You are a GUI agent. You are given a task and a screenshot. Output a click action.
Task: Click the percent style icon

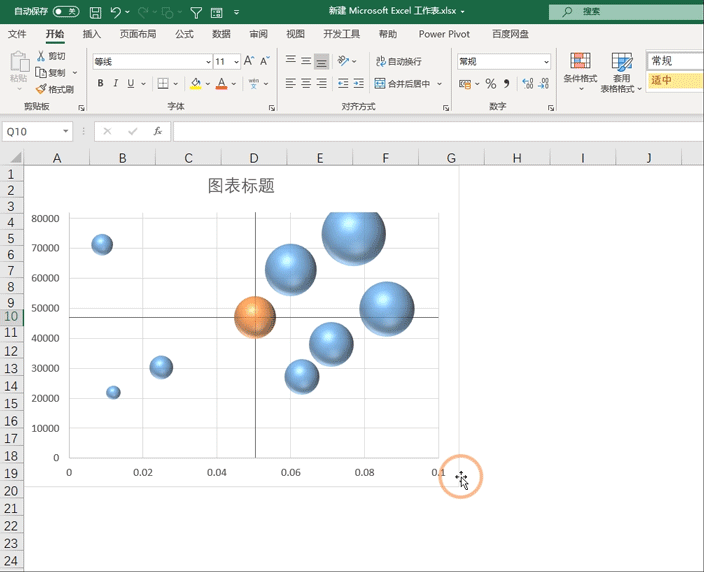click(490, 84)
